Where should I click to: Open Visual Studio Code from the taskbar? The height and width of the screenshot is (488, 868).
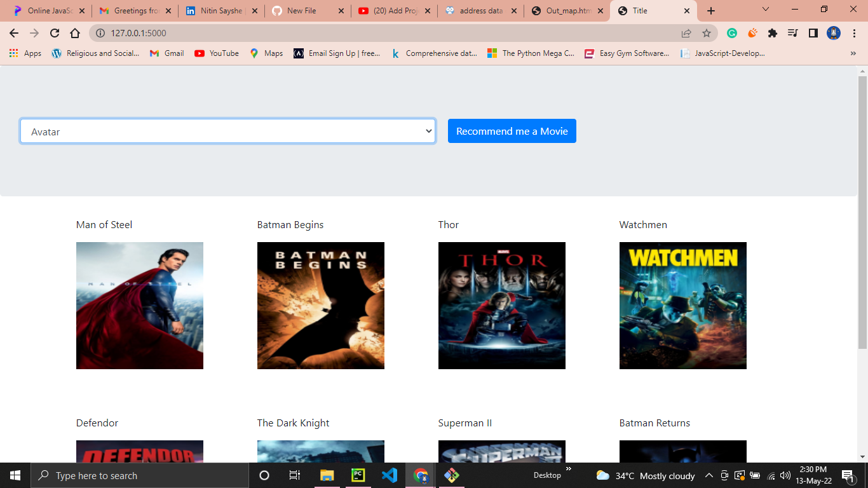[x=390, y=475]
